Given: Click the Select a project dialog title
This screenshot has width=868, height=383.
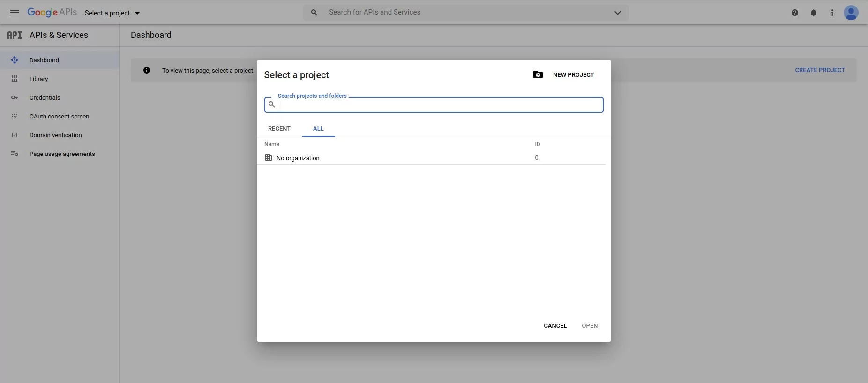Looking at the screenshot, I should [x=297, y=75].
